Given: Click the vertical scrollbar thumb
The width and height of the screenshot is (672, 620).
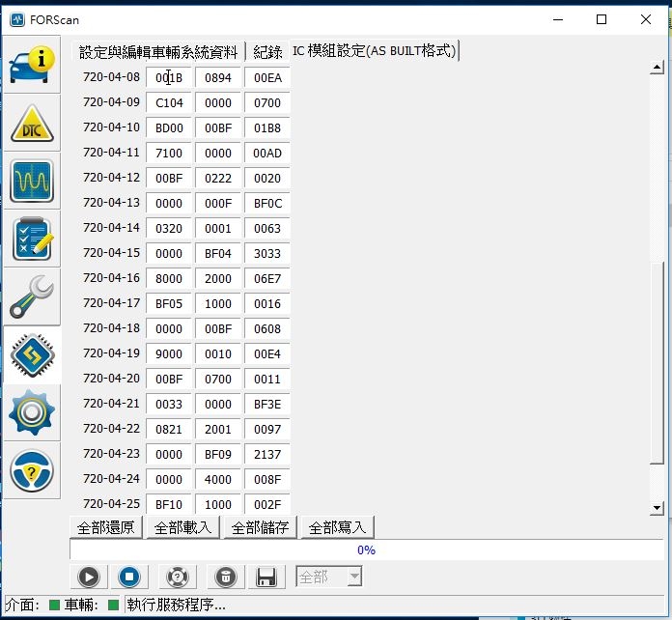Looking at the screenshot, I should coord(657,362).
